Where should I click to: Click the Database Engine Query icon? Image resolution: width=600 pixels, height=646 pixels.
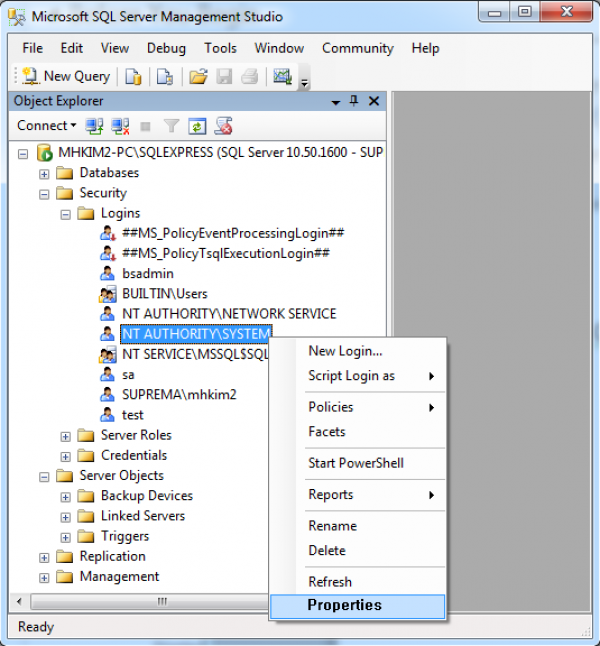point(133,76)
